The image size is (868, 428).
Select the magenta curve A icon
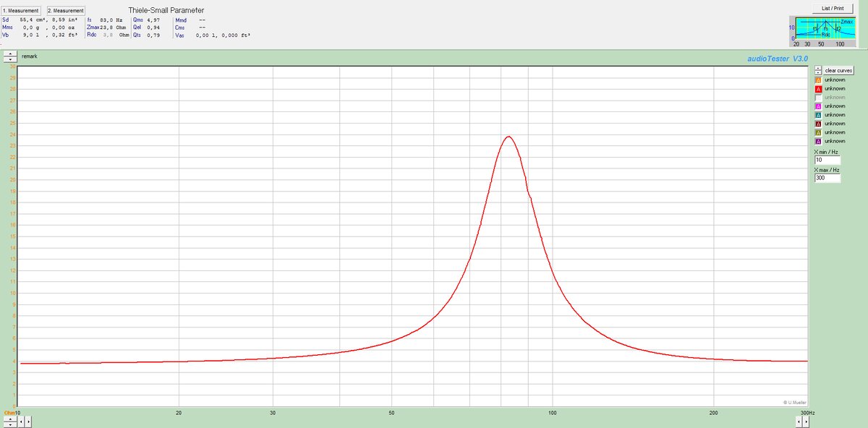(819, 106)
